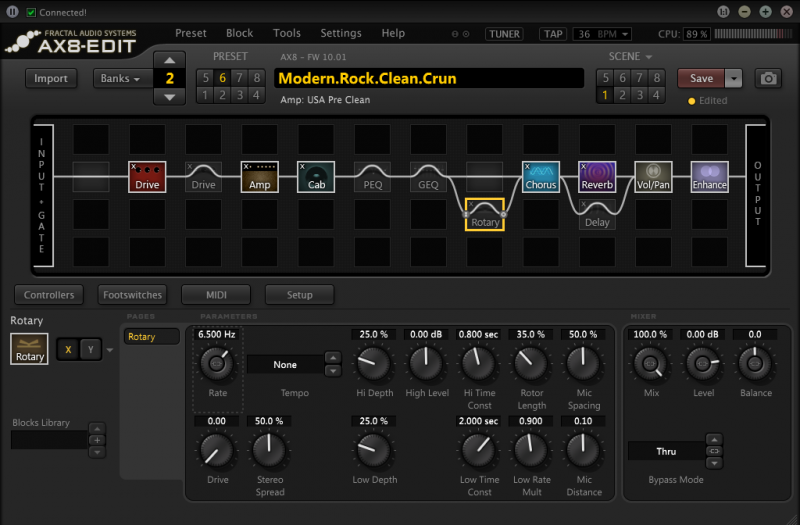Select the Amp block icon
The height and width of the screenshot is (525, 800).
[x=259, y=176]
